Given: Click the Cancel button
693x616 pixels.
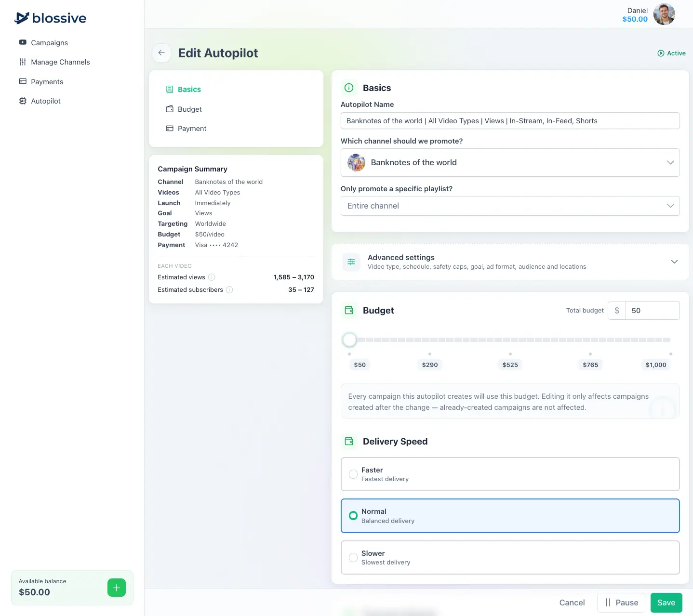Looking at the screenshot, I should (572, 603).
